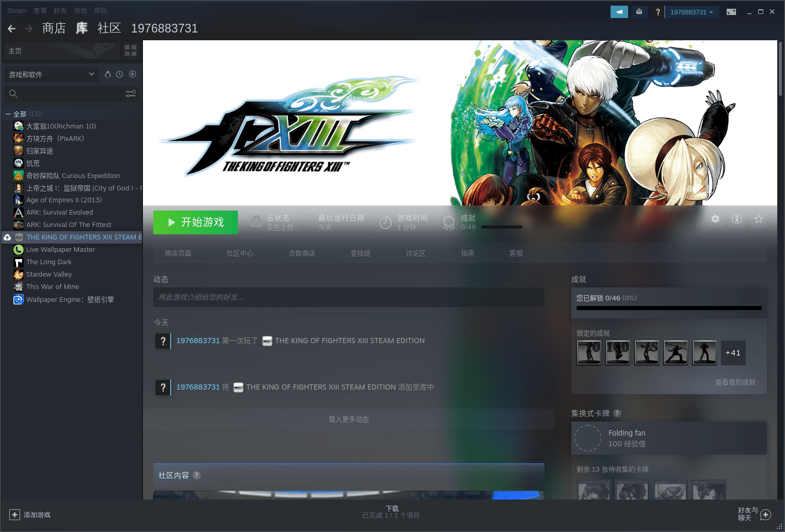The height and width of the screenshot is (532, 785).
Task: Add the game to favorites star
Action: 759,219
